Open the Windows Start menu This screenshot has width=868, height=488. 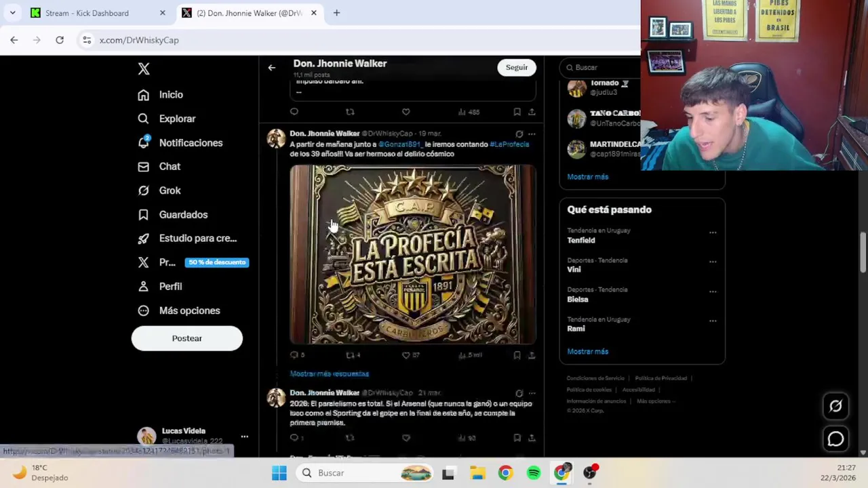click(279, 473)
